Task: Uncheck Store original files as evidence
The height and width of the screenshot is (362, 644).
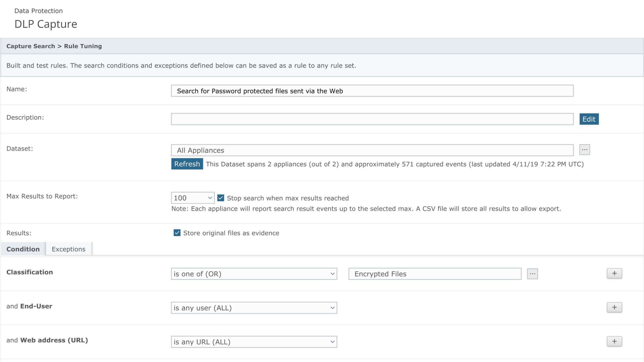Action: pyautogui.click(x=177, y=233)
